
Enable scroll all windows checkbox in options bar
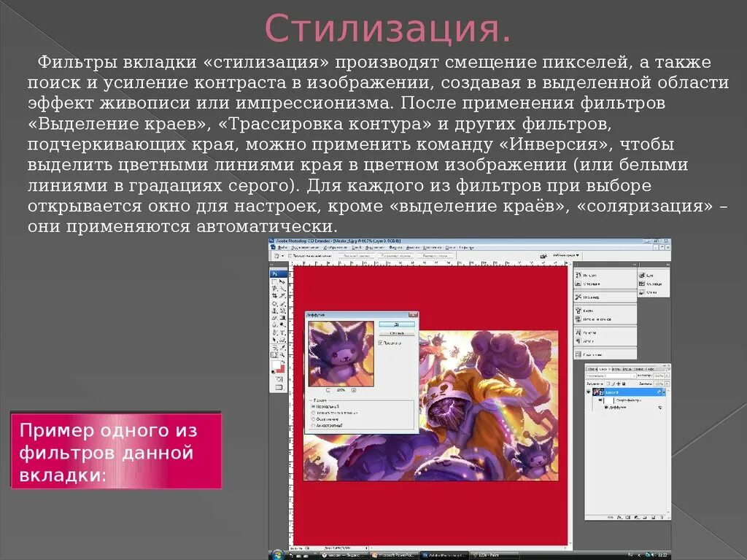(x=290, y=255)
